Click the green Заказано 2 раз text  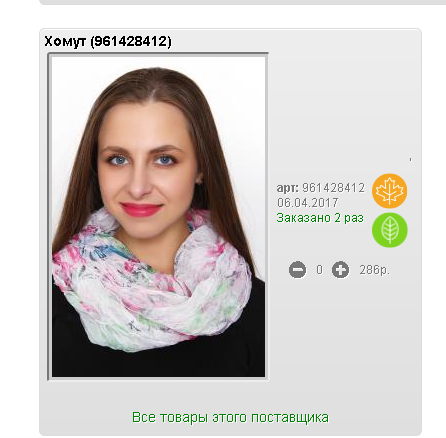pyautogui.click(x=320, y=218)
